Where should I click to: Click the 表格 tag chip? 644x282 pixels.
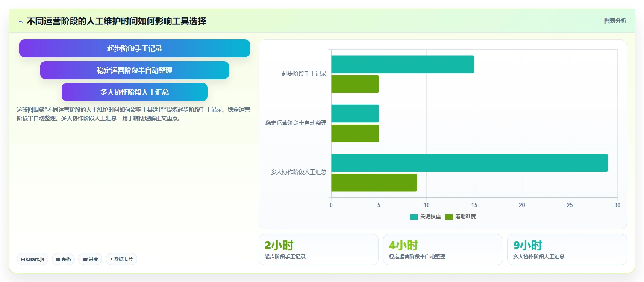[x=63, y=259]
